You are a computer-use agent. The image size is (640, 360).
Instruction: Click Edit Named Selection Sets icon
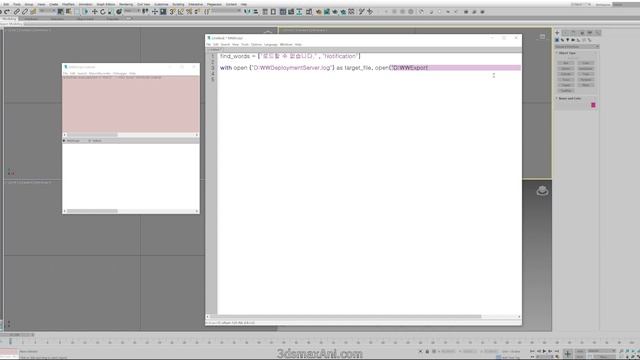click(207, 12)
